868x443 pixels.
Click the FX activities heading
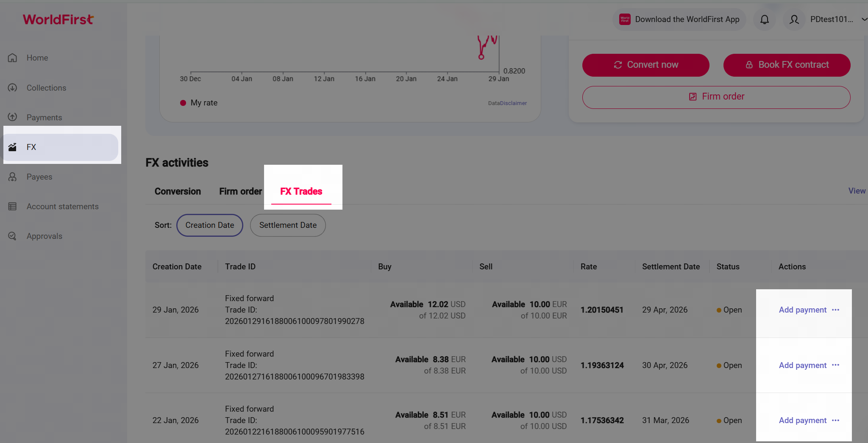point(177,163)
